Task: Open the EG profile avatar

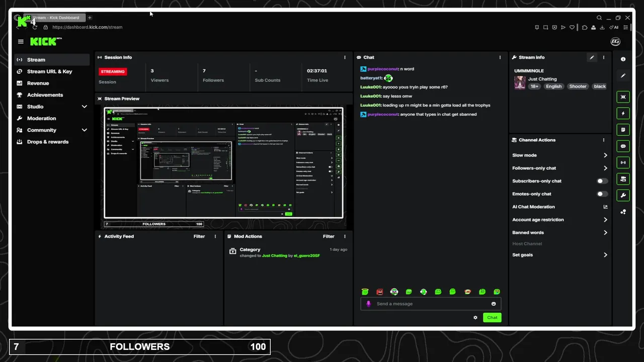Action: point(615,42)
